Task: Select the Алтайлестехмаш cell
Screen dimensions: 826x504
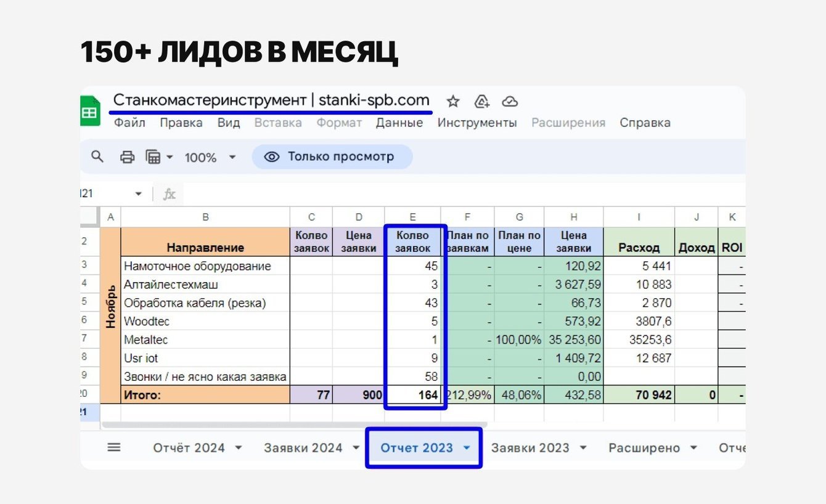Action: [205, 284]
